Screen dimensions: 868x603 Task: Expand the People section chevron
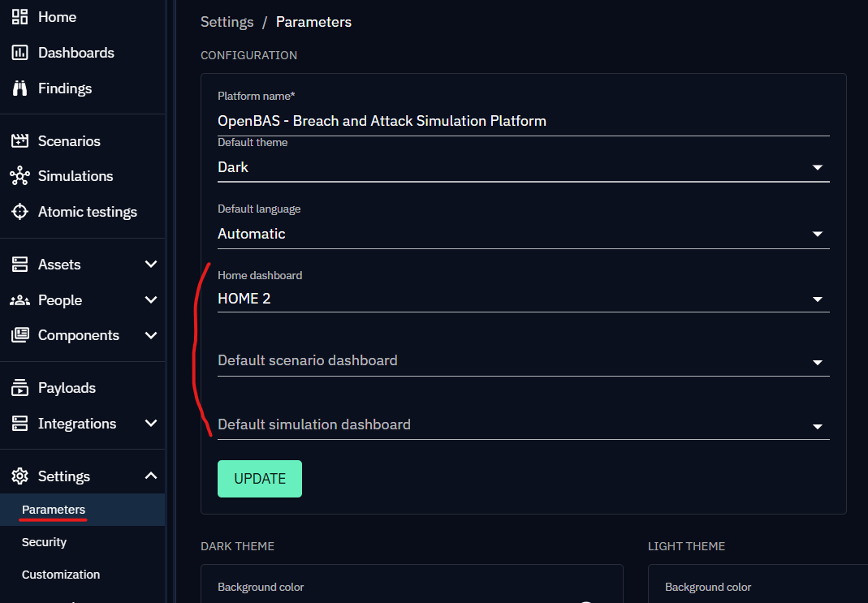(x=150, y=300)
